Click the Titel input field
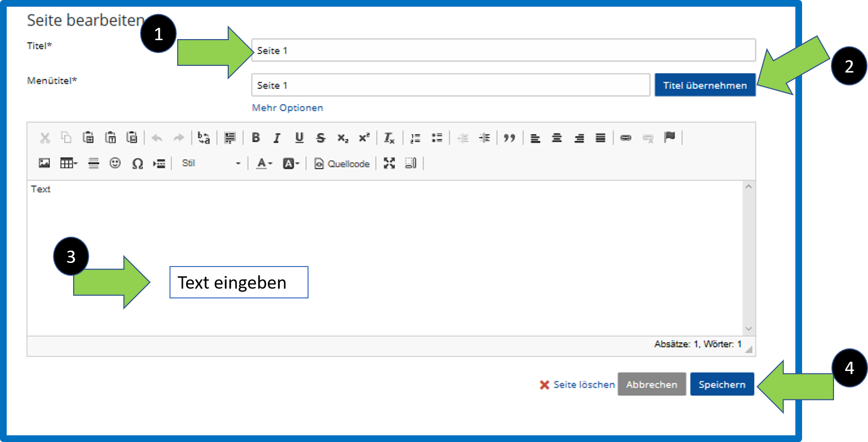The height and width of the screenshot is (442, 868). pos(503,50)
